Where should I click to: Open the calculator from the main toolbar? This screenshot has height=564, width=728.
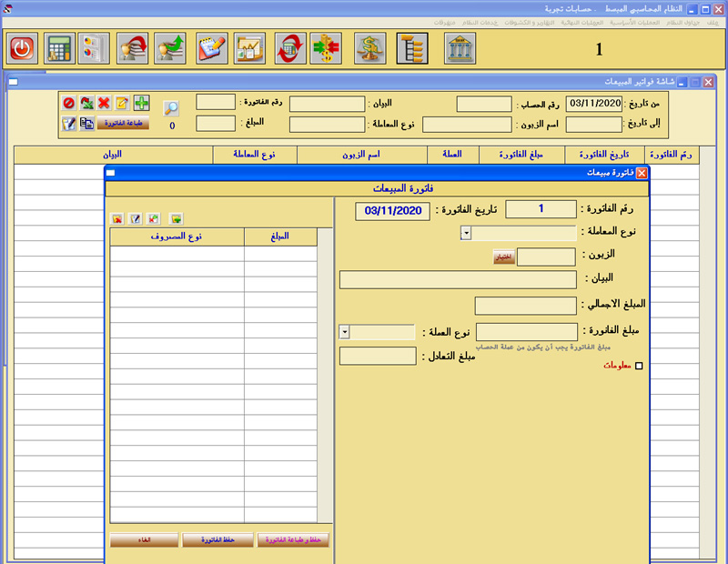pyautogui.click(x=60, y=48)
